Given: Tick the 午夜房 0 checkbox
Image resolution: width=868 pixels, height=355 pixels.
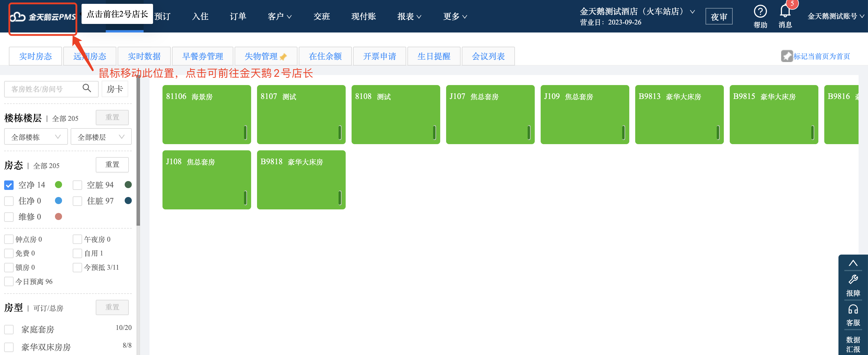Looking at the screenshot, I should click(77, 239).
